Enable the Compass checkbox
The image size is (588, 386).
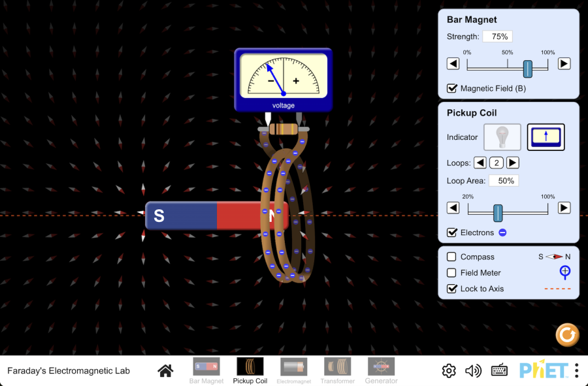(x=451, y=257)
